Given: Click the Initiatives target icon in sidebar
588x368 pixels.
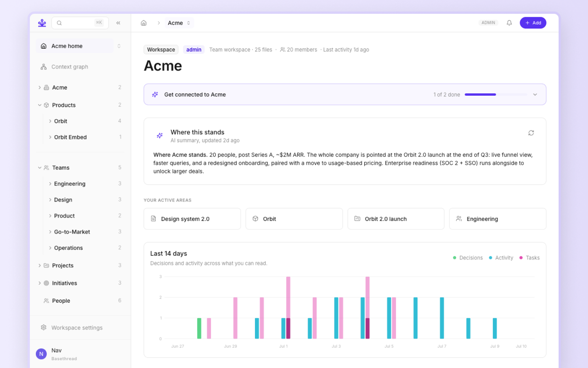Looking at the screenshot, I should click(x=46, y=283).
